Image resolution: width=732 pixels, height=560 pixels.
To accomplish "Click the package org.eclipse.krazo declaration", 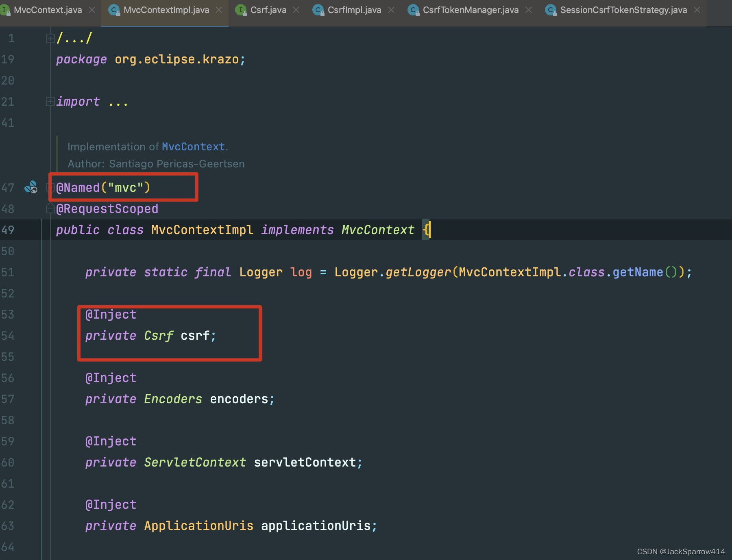I will pyautogui.click(x=151, y=59).
